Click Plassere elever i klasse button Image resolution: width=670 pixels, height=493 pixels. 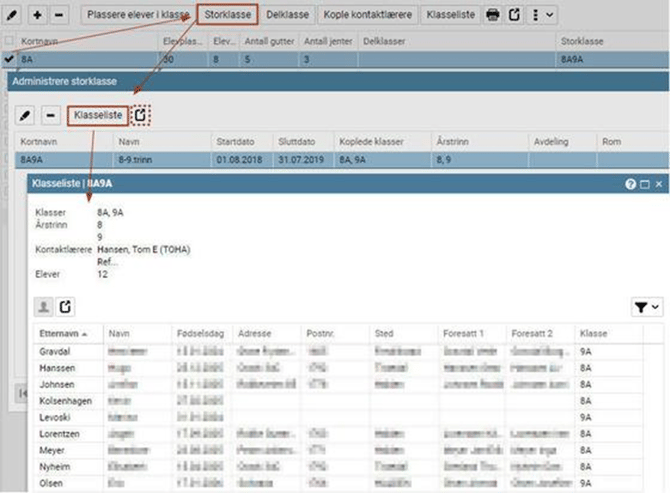pyautogui.click(x=137, y=15)
